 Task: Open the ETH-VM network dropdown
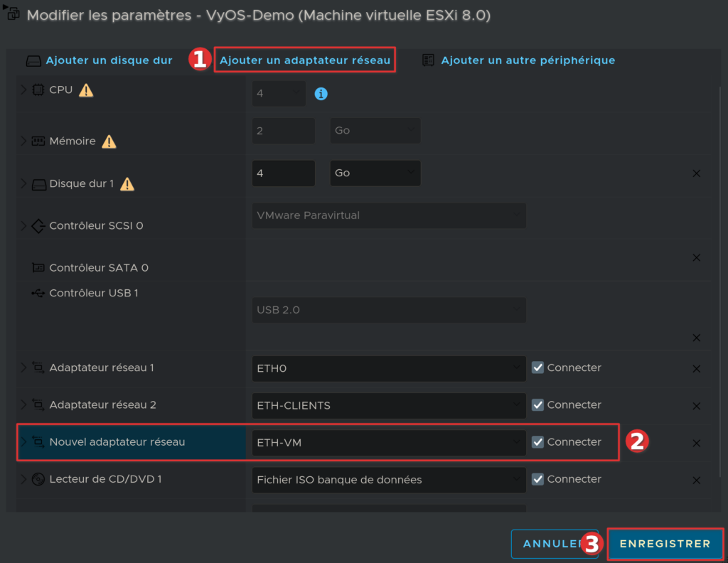click(x=389, y=443)
